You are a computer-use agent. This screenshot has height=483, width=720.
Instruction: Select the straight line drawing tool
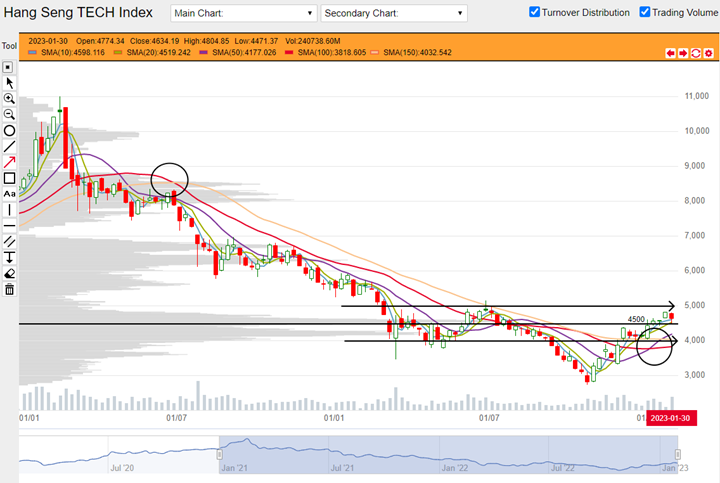pos(9,146)
